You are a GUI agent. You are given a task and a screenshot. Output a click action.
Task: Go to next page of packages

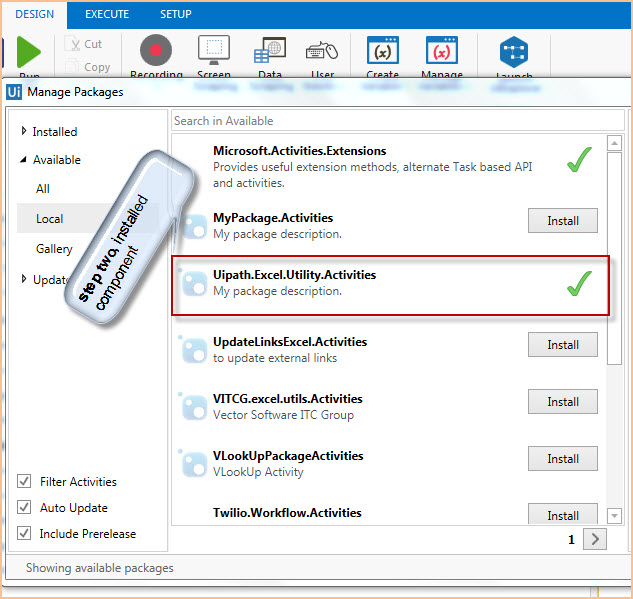click(595, 539)
